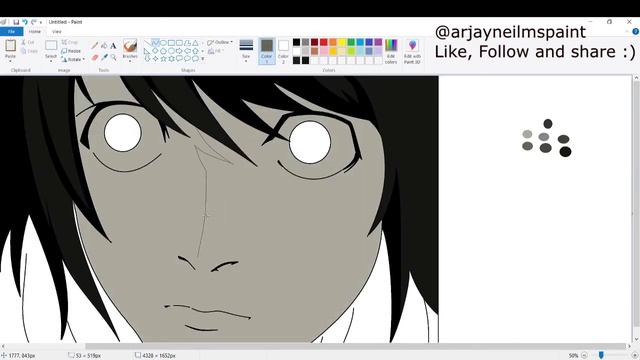
Task: Click the vertical scrollbar up arrow
Action: [636, 78]
